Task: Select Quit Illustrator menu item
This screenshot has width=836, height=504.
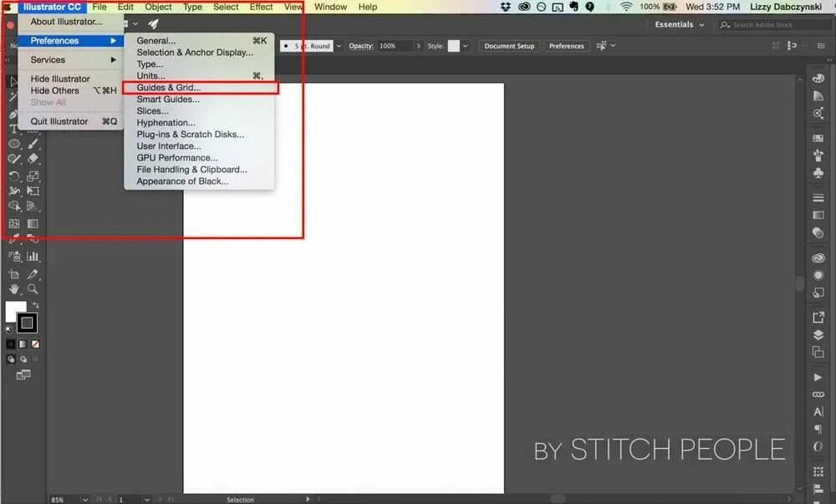Action: click(71, 121)
